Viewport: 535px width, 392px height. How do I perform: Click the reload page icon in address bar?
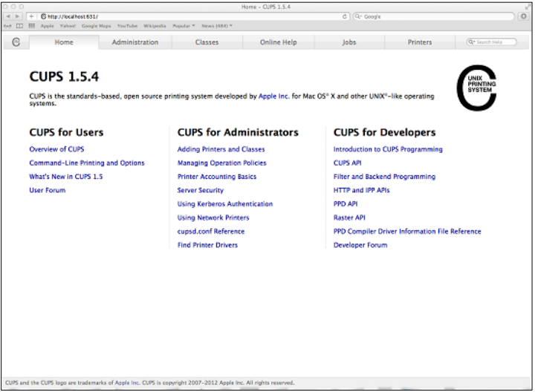tap(346, 16)
